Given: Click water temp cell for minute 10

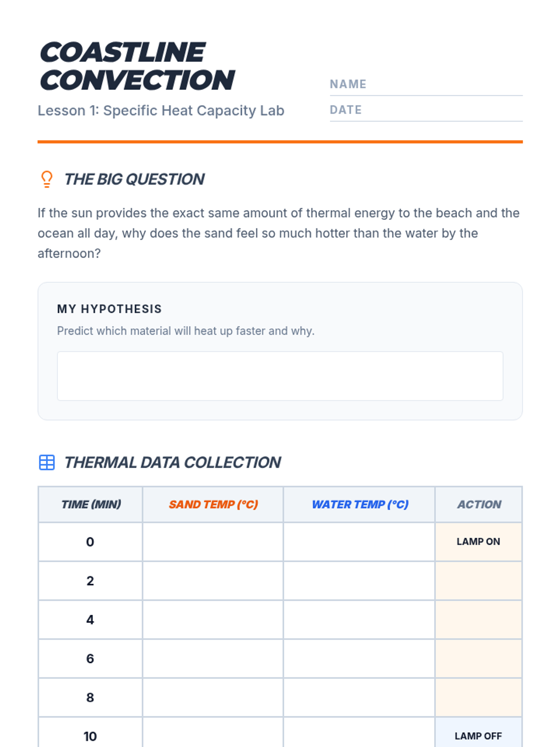Looking at the screenshot, I should [359, 735].
